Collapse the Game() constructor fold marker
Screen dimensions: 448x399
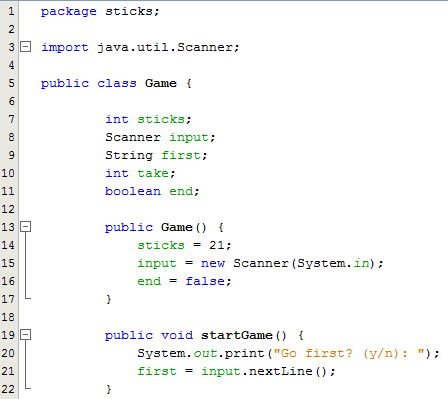click(26, 227)
